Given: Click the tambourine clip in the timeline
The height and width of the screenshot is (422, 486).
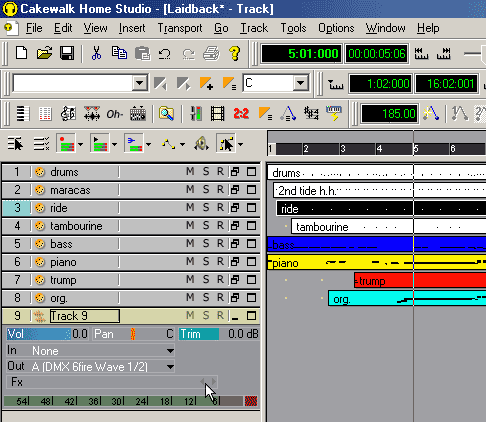Looking at the screenshot, I should (x=388, y=226).
